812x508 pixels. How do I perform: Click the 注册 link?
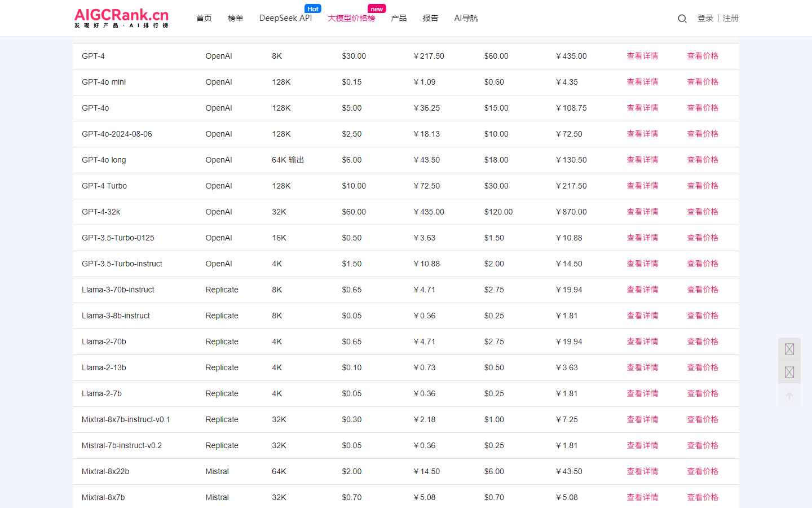(731, 18)
